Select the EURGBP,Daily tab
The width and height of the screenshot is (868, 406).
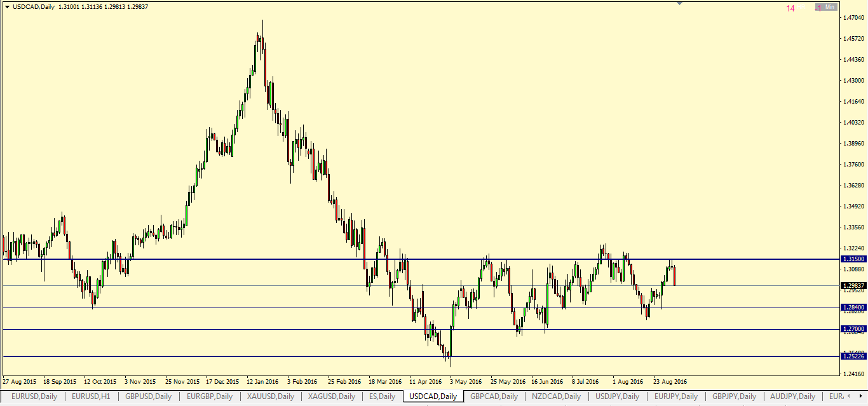[209, 396]
